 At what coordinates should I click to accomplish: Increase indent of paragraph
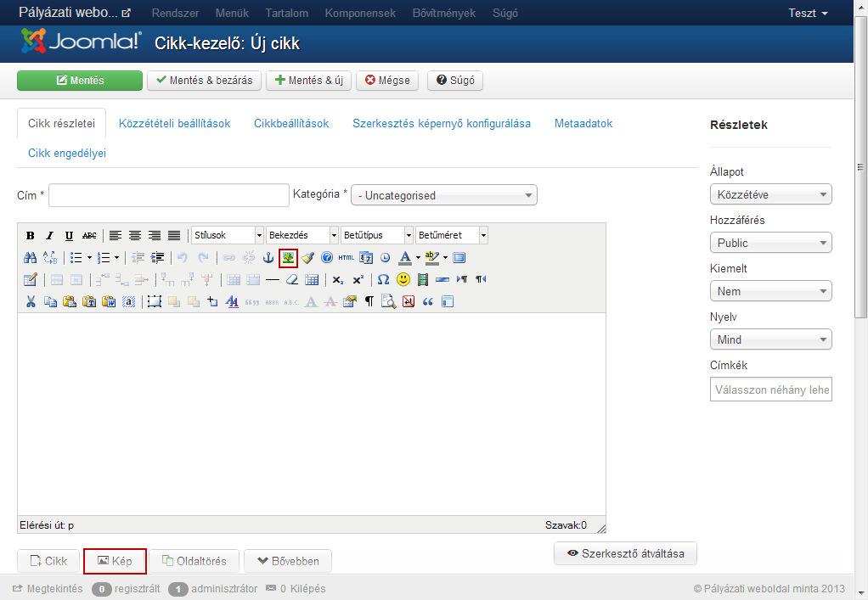[157, 258]
